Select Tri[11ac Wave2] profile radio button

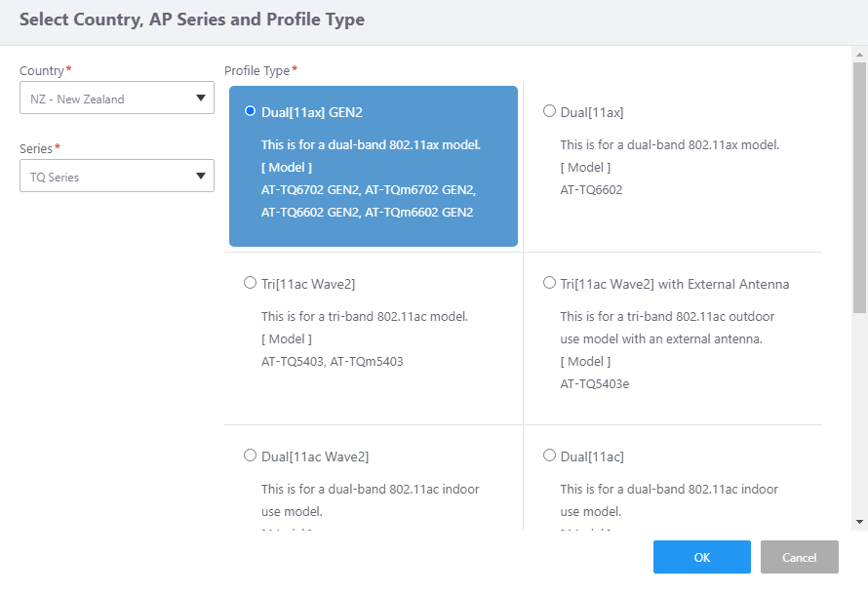point(250,283)
